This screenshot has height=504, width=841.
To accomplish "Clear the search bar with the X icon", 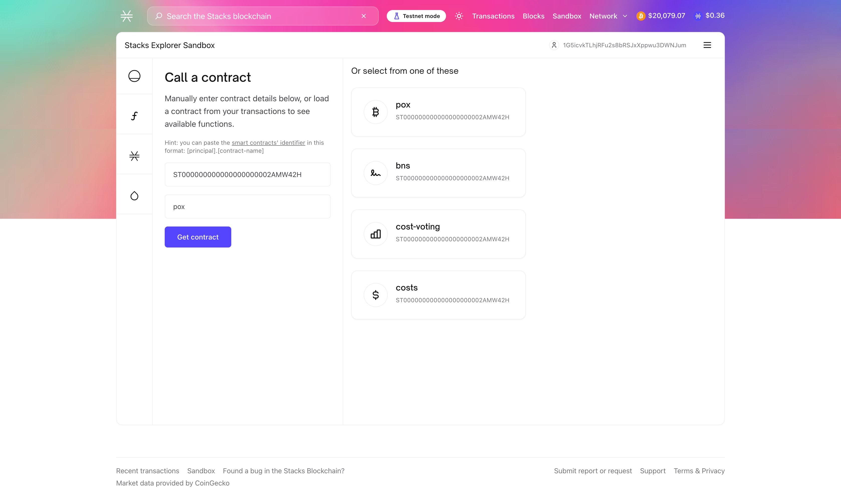I will click(x=364, y=16).
